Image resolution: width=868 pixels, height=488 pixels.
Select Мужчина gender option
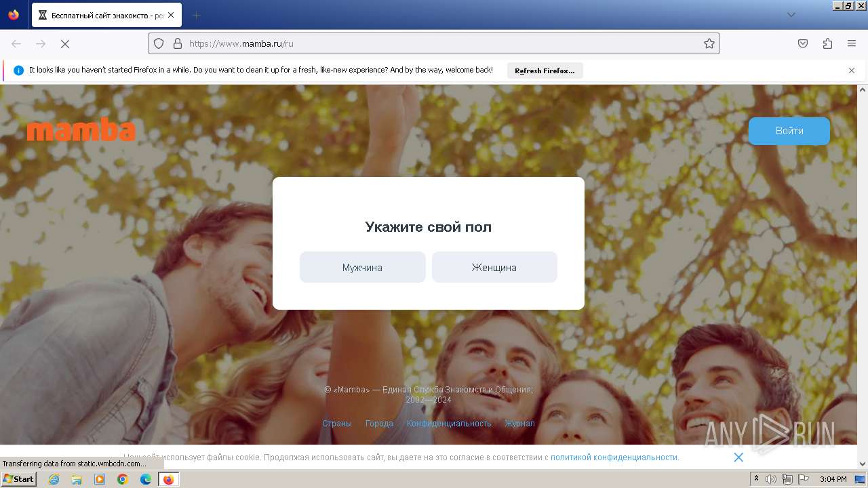tap(363, 267)
